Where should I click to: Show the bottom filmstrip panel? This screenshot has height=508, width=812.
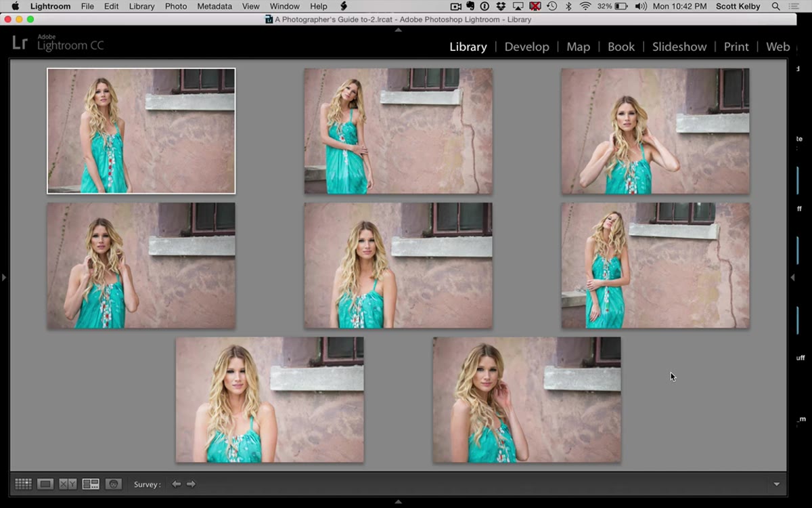[x=398, y=502]
